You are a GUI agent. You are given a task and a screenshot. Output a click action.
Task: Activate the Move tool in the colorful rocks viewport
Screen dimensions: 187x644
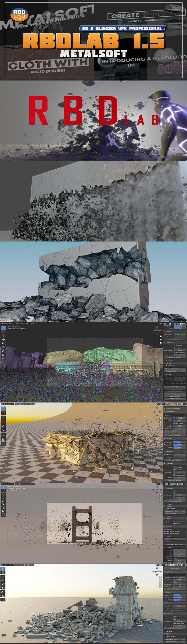click(4, 336)
